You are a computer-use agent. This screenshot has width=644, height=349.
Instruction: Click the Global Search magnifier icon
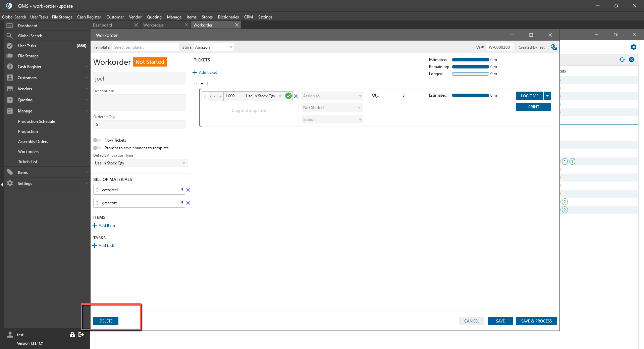(x=10, y=36)
